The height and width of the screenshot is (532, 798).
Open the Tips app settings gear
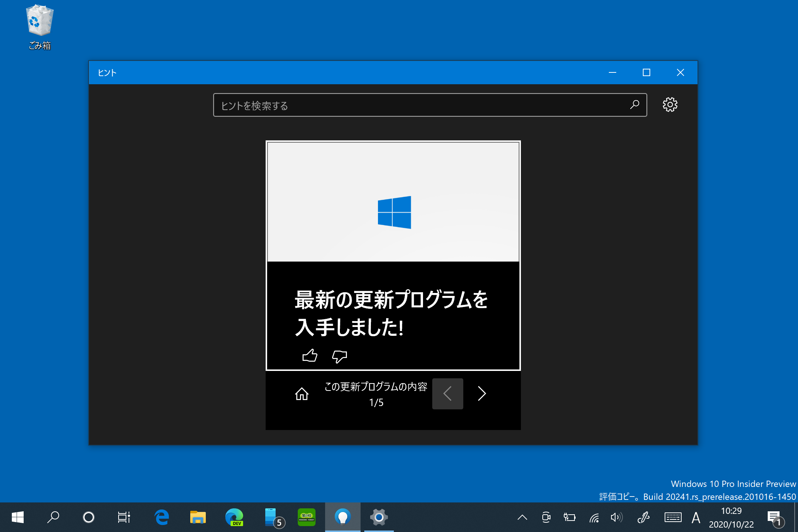[670, 105]
